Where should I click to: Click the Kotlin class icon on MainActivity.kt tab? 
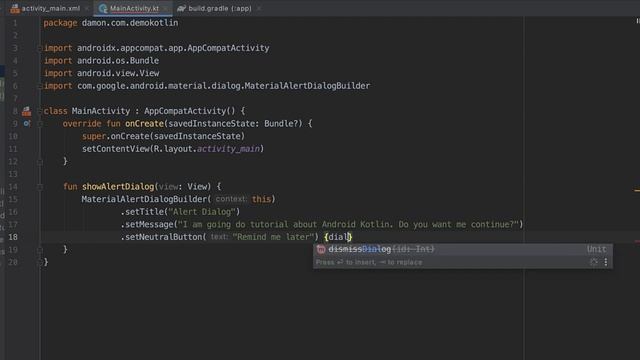tap(103, 8)
